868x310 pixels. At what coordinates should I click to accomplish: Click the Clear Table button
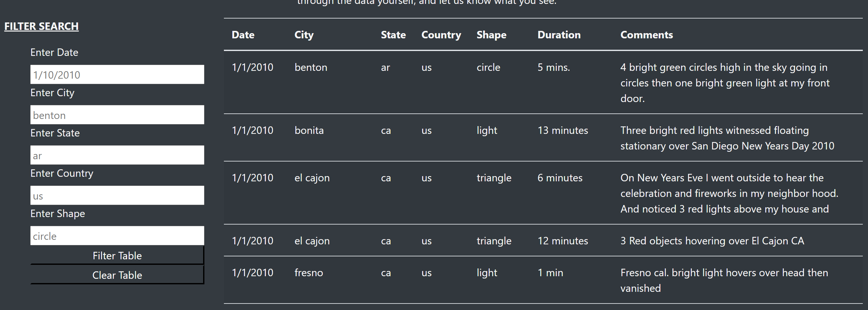(117, 275)
